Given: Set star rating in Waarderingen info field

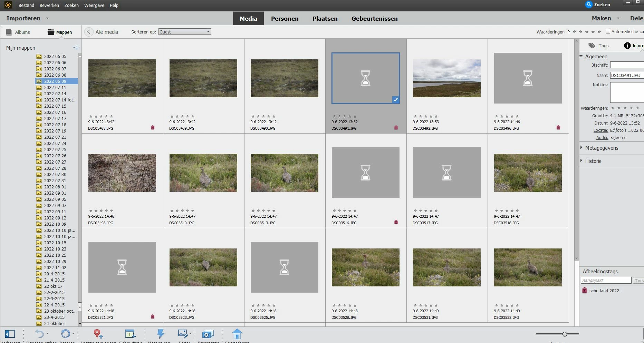Looking at the screenshot, I should [625, 108].
